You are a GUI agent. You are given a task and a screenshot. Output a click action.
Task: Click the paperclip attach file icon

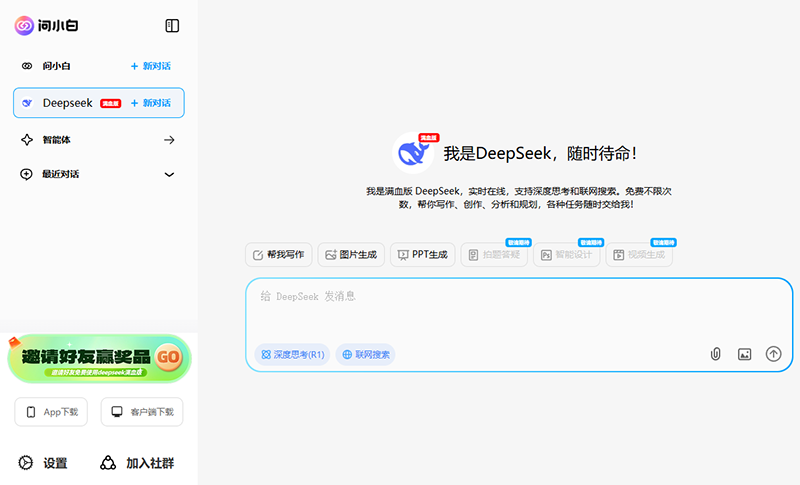pos(716,354)
